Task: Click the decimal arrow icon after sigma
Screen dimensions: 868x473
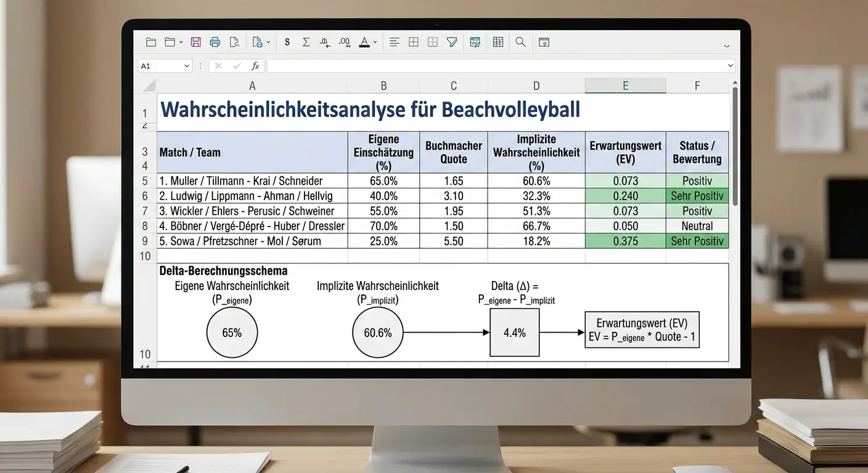Action: (x=325, y=42)
